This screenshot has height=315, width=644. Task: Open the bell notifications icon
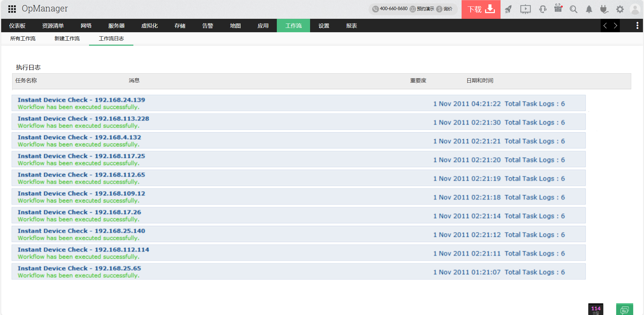pos(589,9)
